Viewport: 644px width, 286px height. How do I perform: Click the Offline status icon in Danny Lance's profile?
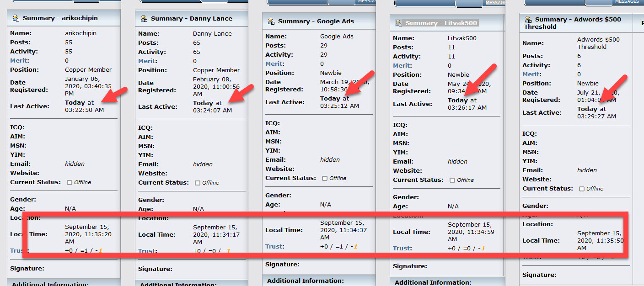click(x=198, y=183)
